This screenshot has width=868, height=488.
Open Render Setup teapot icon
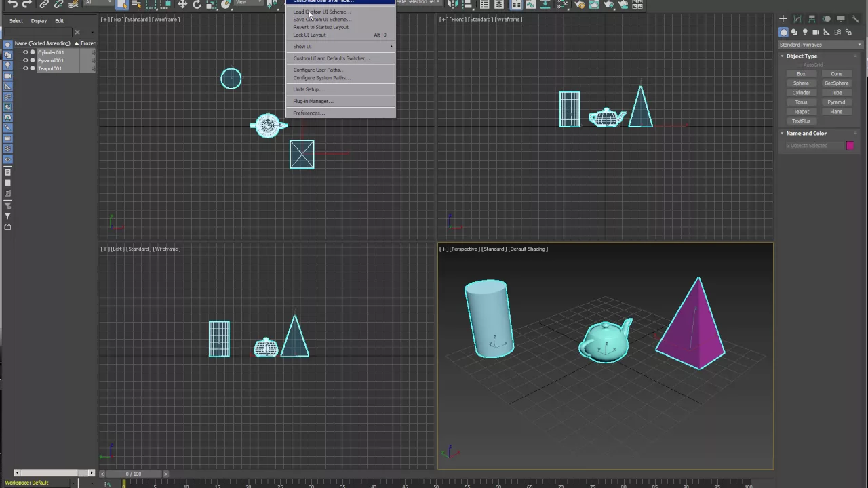[x=580, y=4]
